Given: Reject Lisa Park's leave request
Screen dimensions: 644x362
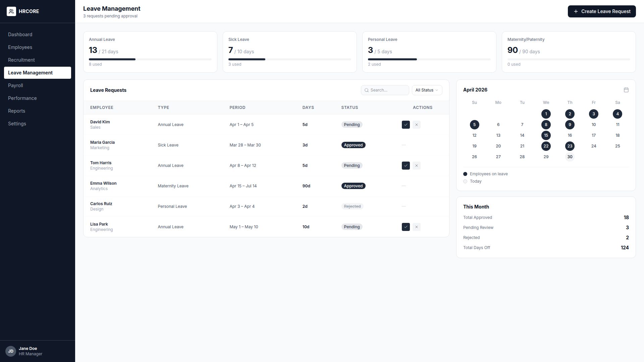Looking at the screenshot, I should (x=416, y=227).
